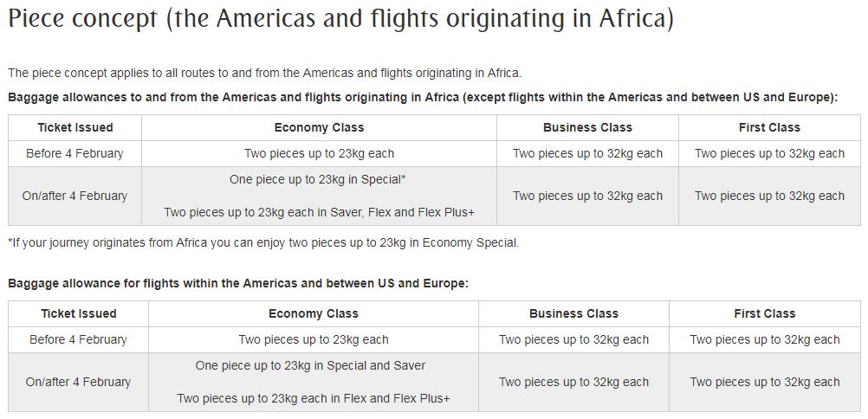Click the first table's bold caption about Africa
868x419 pixels.
pos(423,98)
